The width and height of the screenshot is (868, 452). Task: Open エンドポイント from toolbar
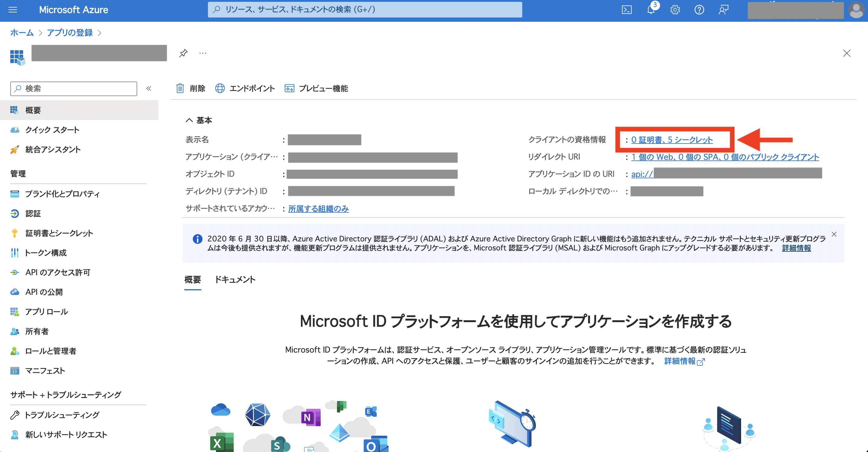coord(245,88)
